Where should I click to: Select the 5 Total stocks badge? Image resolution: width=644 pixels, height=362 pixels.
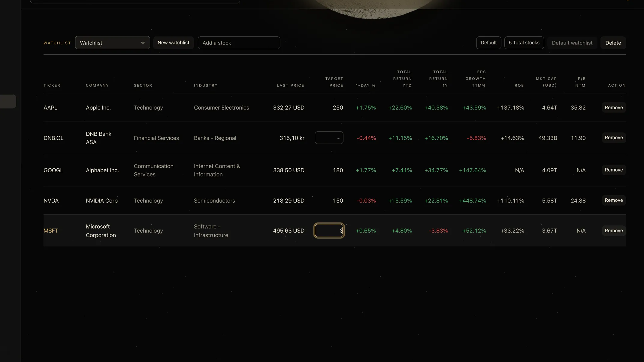pos(524,43)
